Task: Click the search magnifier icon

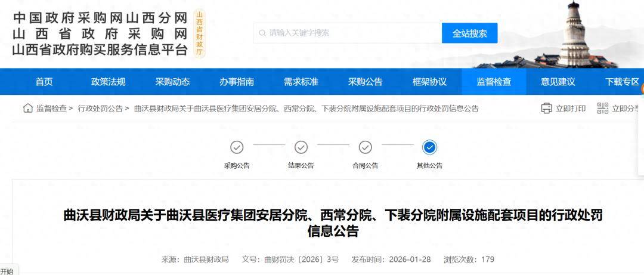Action: tap(262, 33)
